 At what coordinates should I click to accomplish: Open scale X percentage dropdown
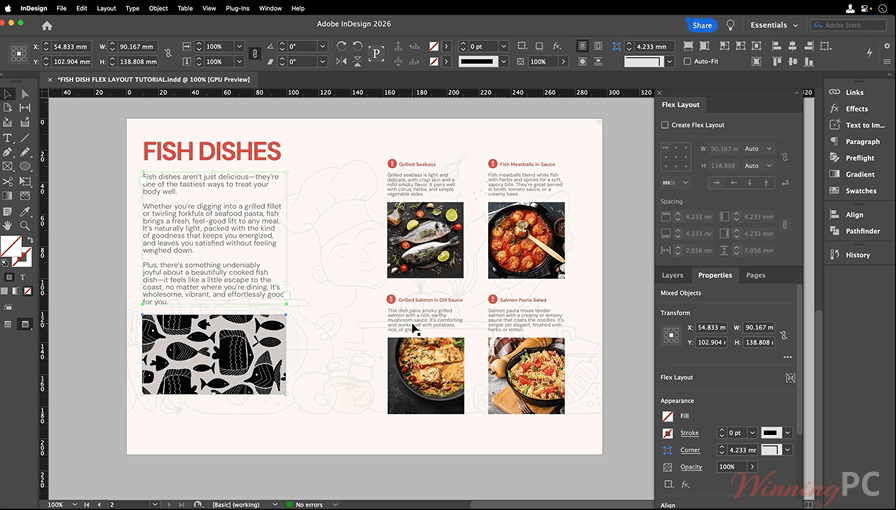pos(239,46)
